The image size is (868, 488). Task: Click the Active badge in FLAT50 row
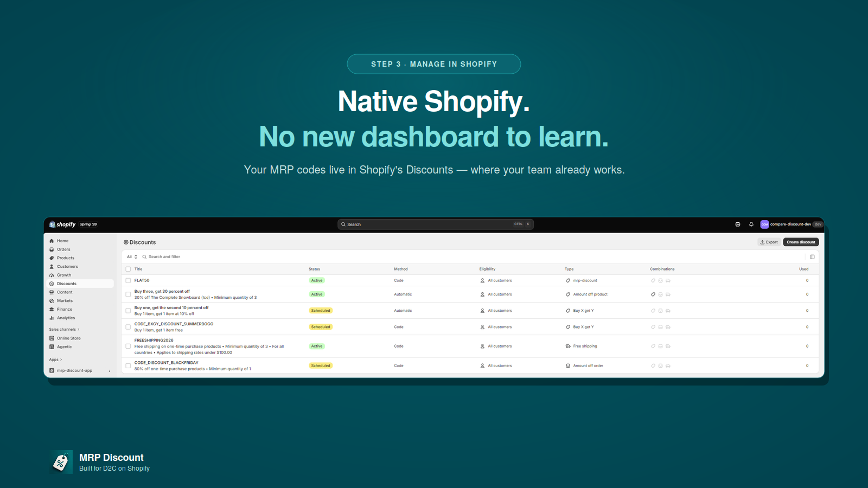[x=317, y=281]
